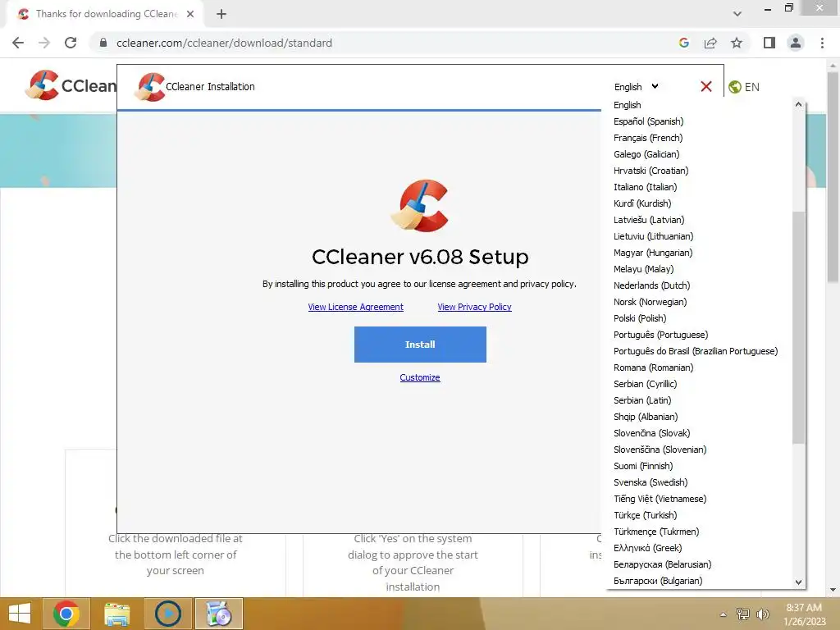This screenshot has width=840, height=630.
Task: Click CCleaner website logo at top left
Action: click(x=71, y=85)
